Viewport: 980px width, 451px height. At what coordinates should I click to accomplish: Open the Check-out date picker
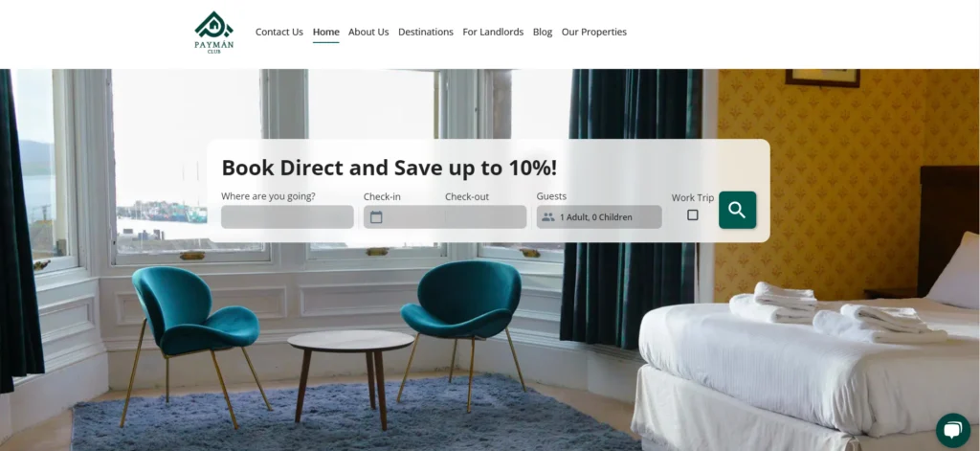pyautogui.click(x=485, y=217)
